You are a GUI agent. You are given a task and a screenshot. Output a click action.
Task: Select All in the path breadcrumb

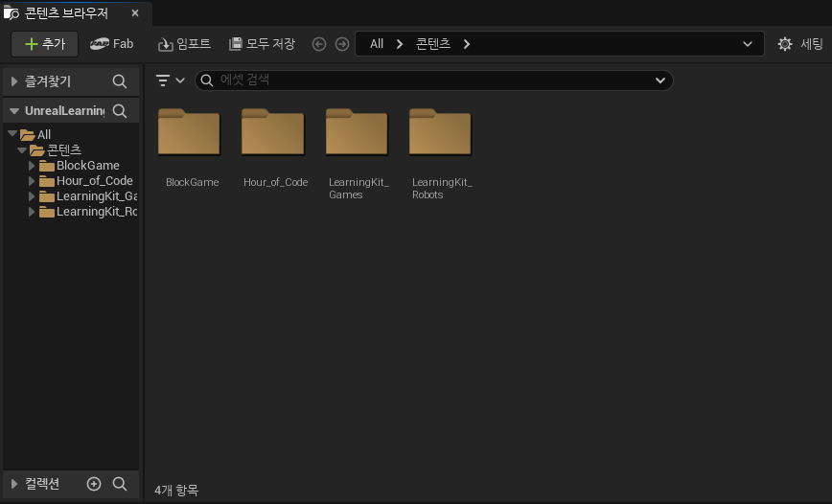pyautogui.click(x=377, y=44)
